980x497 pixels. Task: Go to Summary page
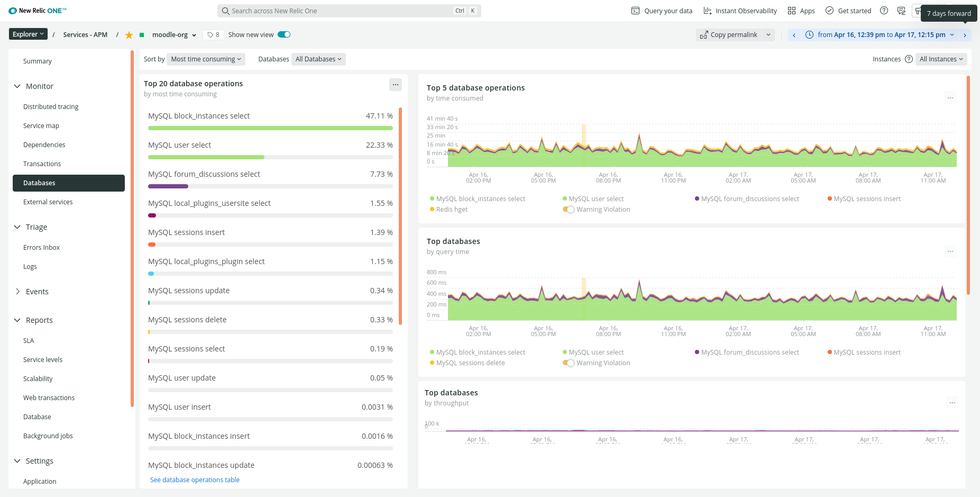(38, 61)
